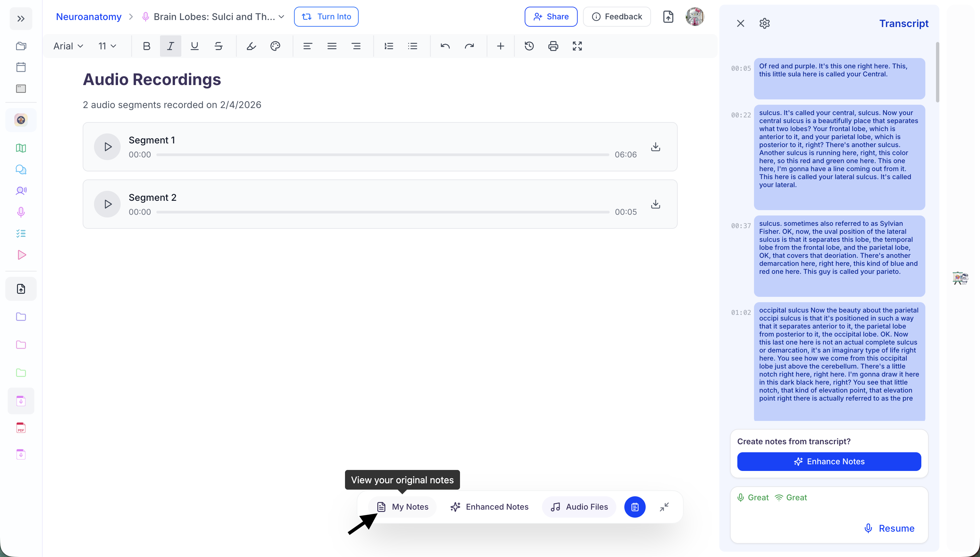980x557 pixels.
Task: Open transcript settings gear icon
Action: [x=764, y=24]
